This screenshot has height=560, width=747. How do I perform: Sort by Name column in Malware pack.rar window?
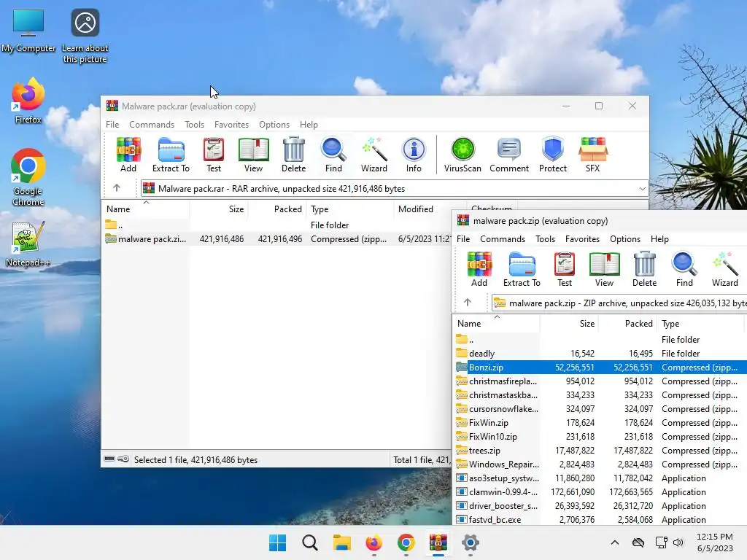[x=146, y=209]
